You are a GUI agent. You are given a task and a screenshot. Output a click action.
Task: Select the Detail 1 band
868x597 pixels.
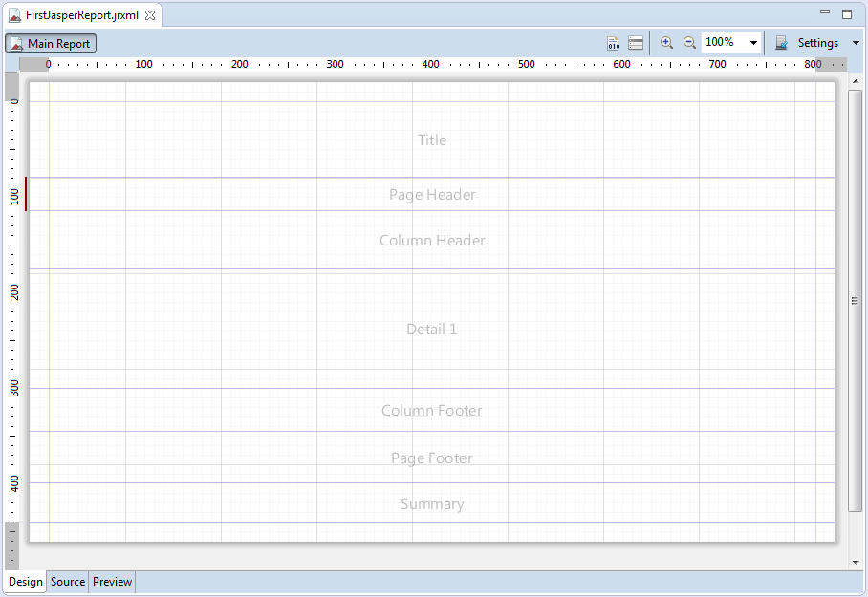pyautogui.click(x=432, y=330)
